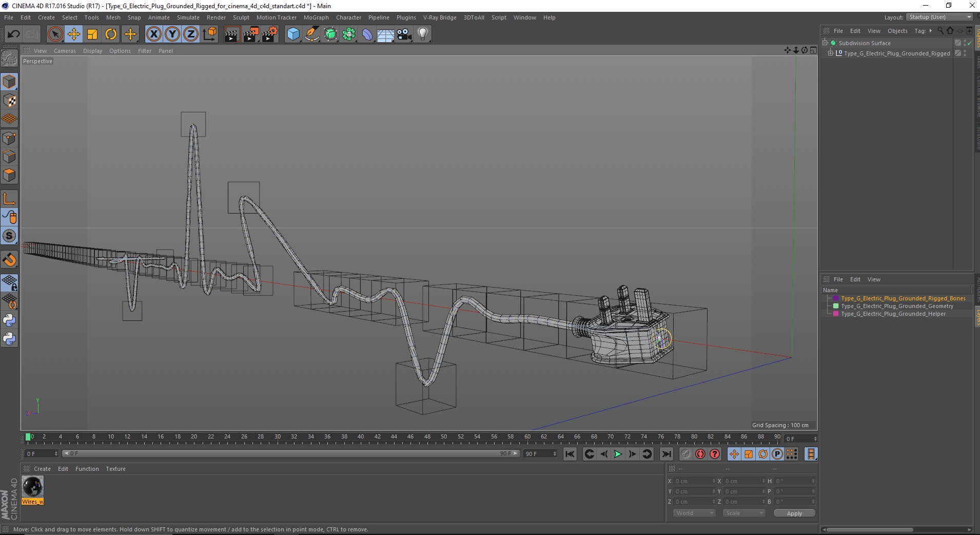
Task: Toggle coordinate system icon
Action: pos(210,34)
